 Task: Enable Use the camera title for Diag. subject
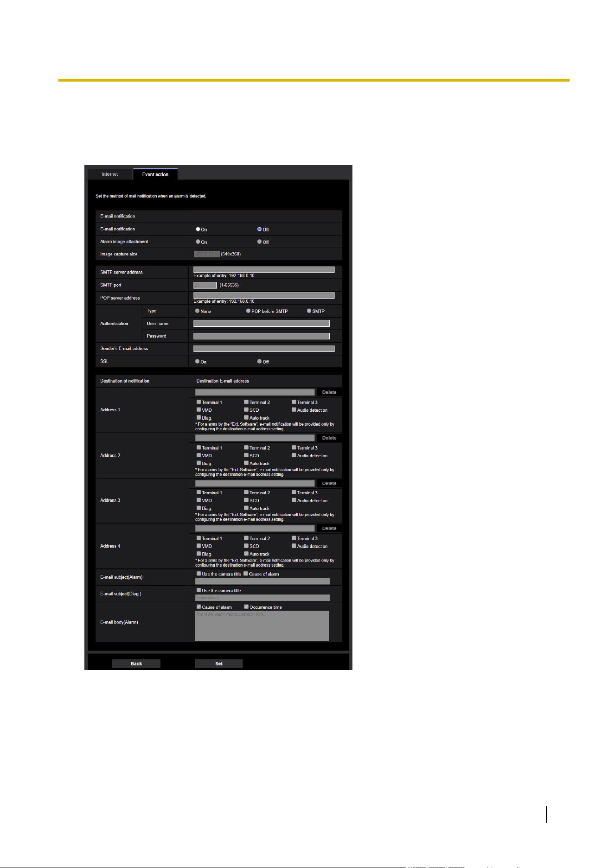click(x=198, y=590)
